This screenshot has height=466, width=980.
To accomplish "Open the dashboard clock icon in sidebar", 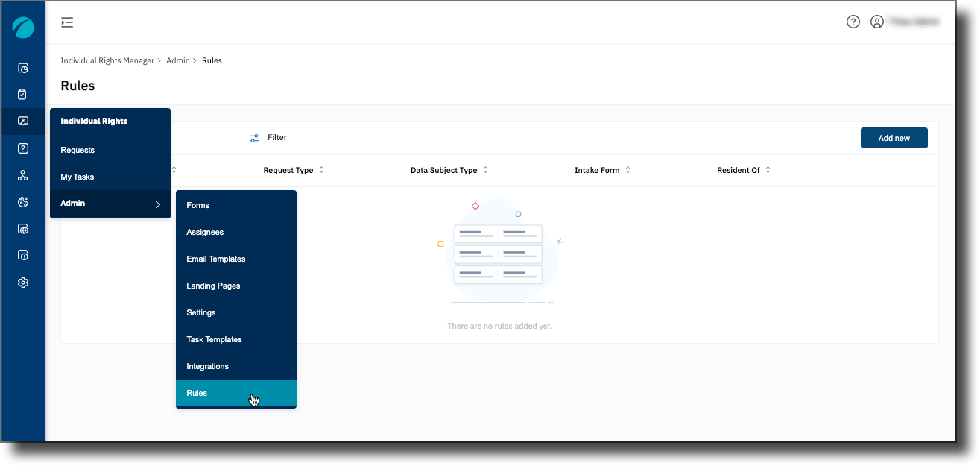I will point(23,68).
